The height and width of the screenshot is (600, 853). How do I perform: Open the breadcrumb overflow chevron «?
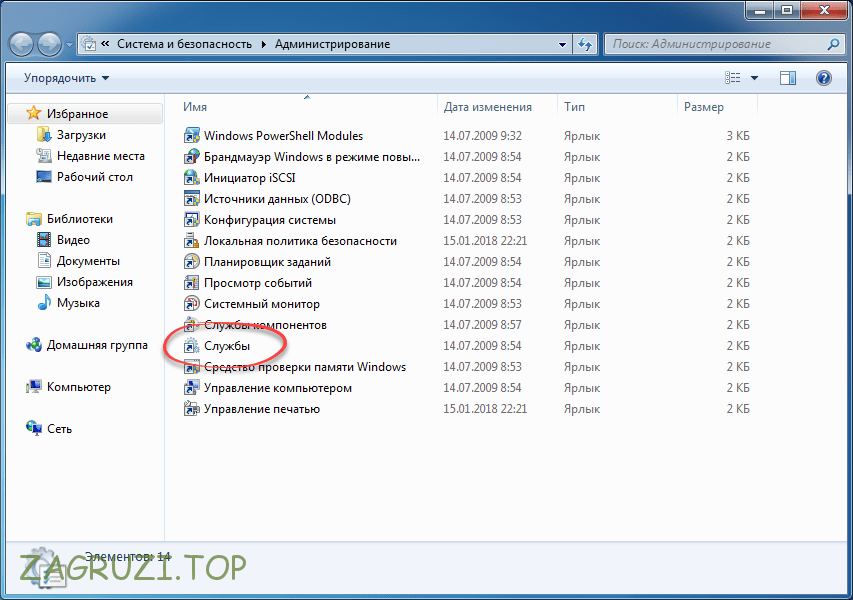point(105,44)
